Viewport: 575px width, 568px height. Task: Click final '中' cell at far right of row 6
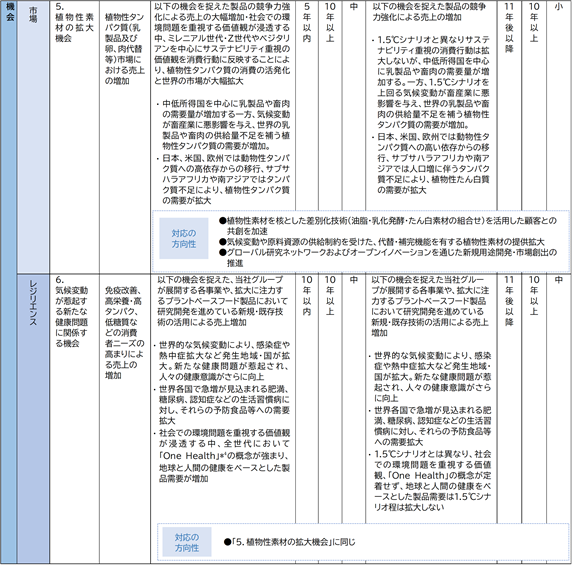(x=558, y=280)
